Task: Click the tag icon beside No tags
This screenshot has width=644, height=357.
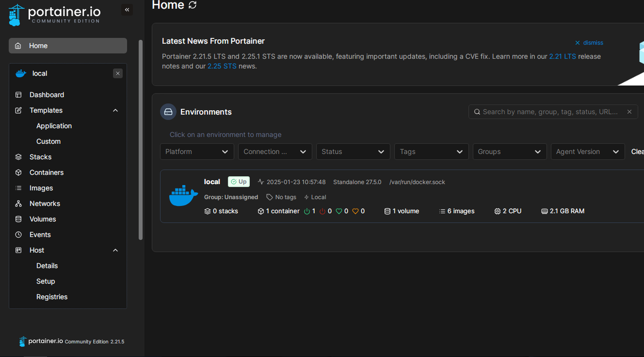Action: (x=270, y=197)
